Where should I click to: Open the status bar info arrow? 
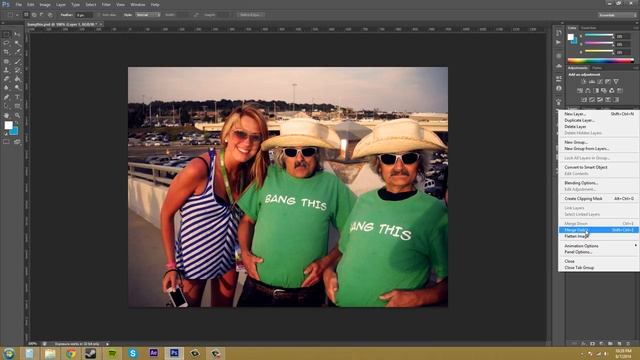(x=107, y=344)
